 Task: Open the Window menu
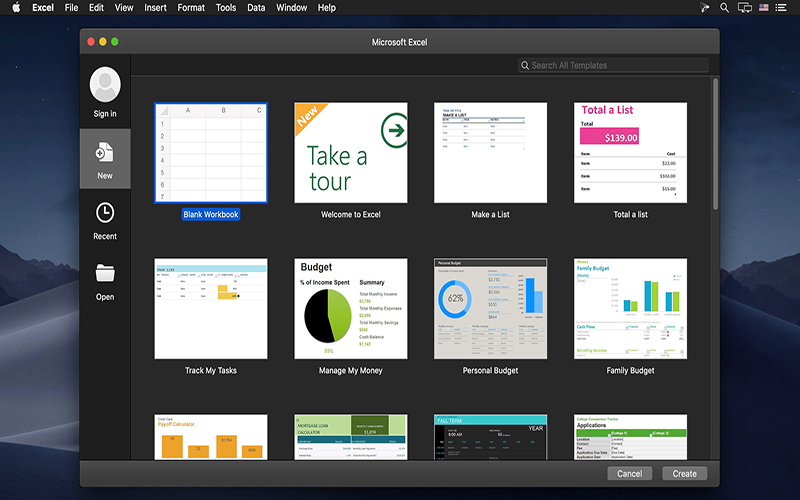pyautogui.click(x=291, y=7)
